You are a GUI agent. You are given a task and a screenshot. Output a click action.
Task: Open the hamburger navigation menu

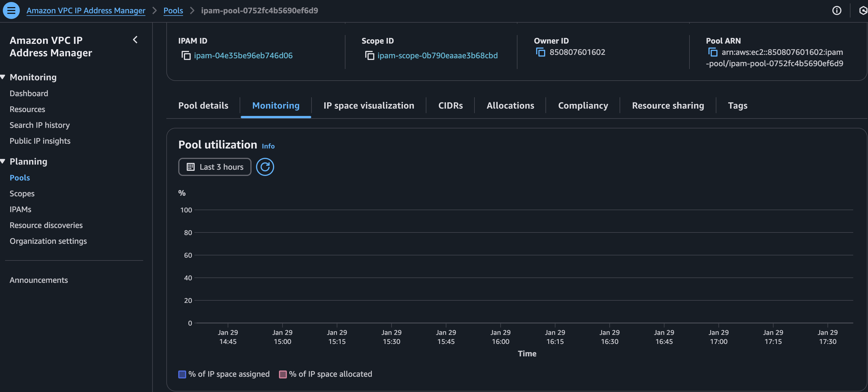coord(11,10)
